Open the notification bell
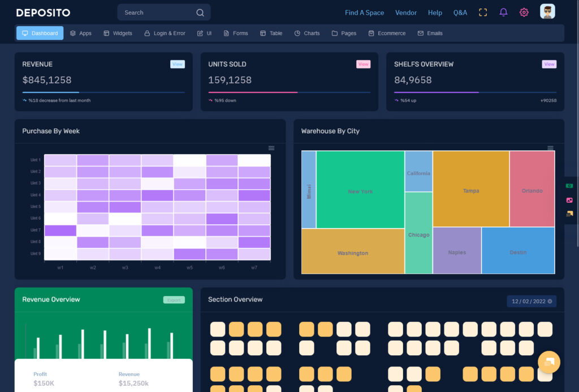 point(503,12)
